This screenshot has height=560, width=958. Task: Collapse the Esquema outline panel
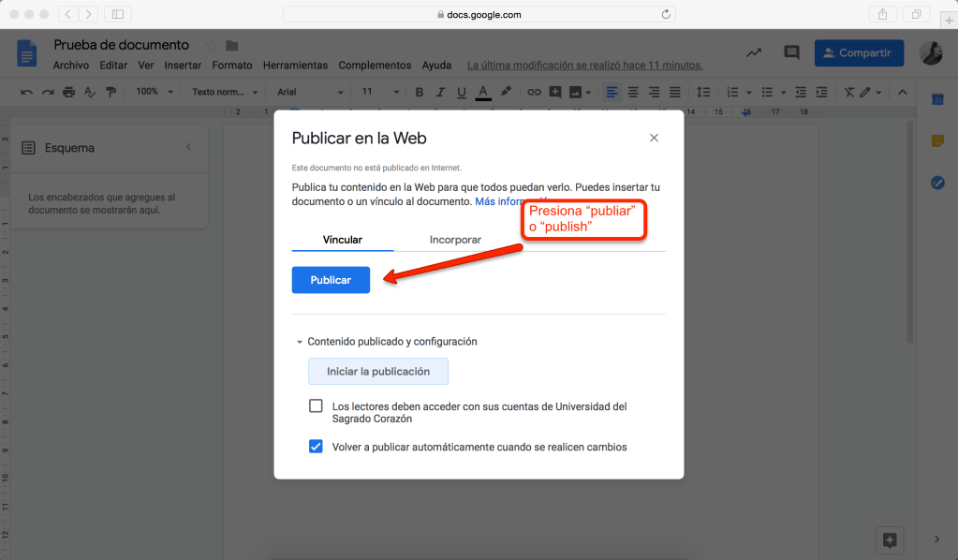click(x=188, y=147)
